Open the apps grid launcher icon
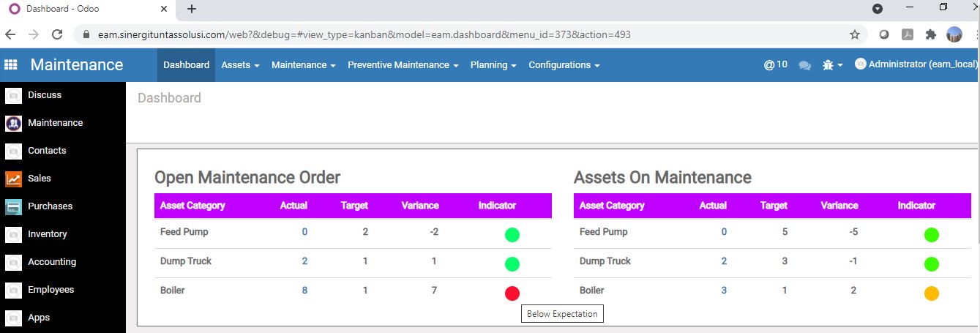This screenshot has width=980, height=333. pos(11,65)
